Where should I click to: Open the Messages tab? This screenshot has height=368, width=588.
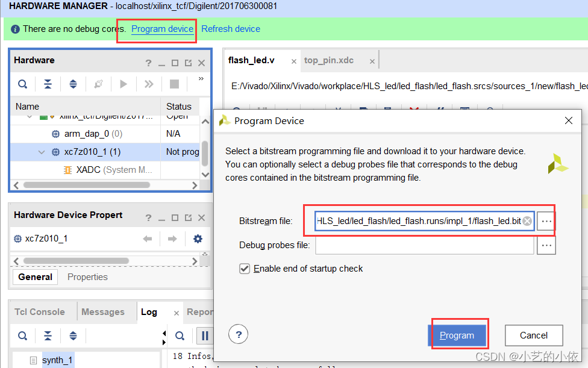click(x=103, y=312)
